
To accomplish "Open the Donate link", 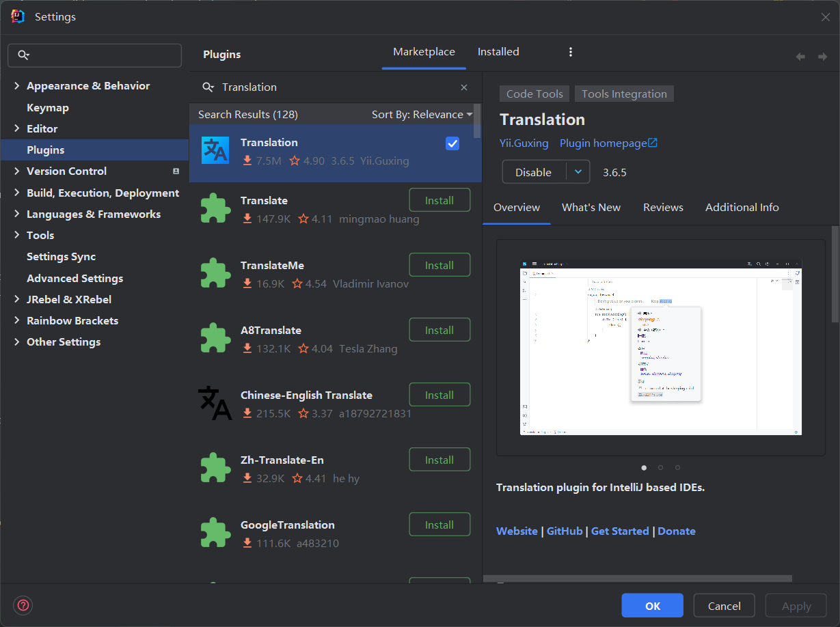I will pos(677,531).
